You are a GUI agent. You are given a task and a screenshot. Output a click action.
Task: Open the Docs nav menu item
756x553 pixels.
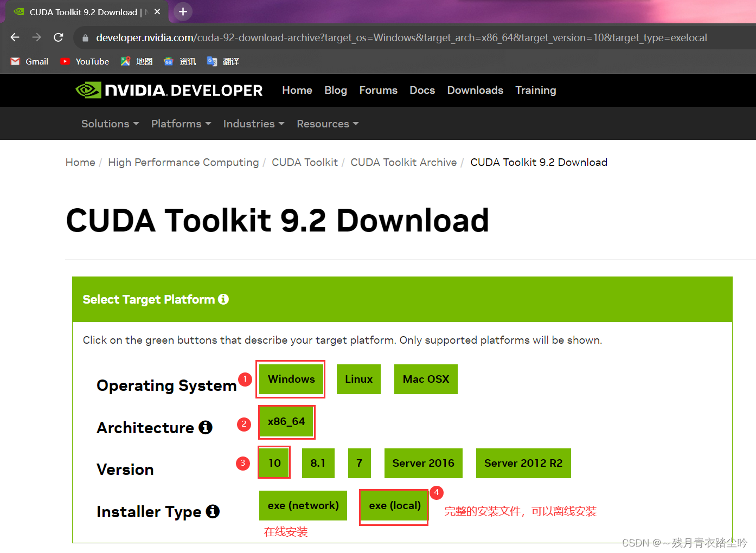pyautogui.click(x=422, y=90)
